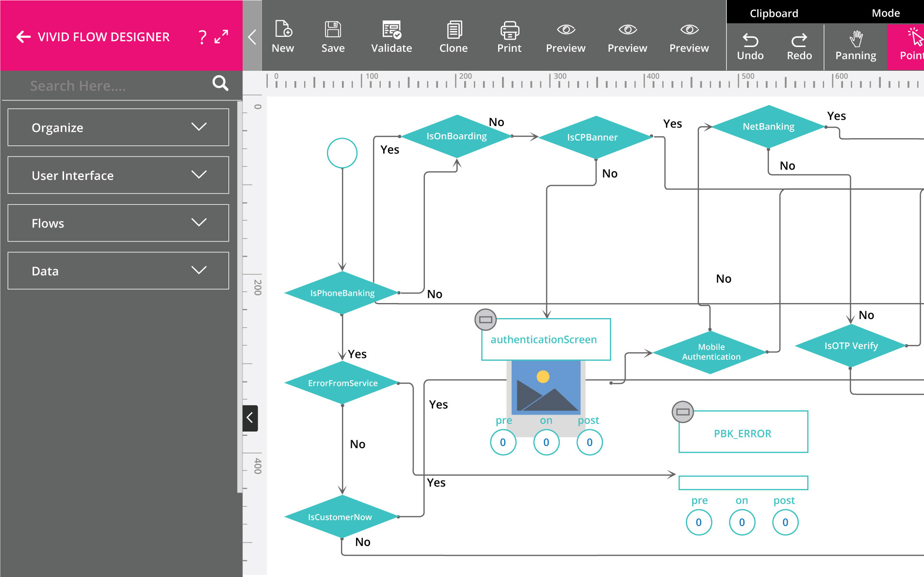This screenshot has height=577, width=924.
Task: Switch to Panning mode
Action: [x=856, y=47]
